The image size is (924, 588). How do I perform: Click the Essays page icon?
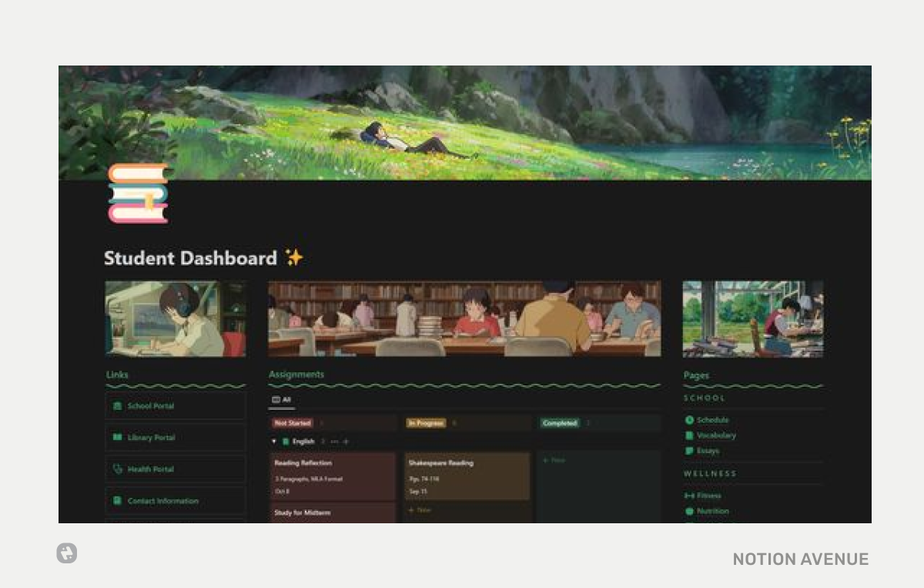(689, 451)
